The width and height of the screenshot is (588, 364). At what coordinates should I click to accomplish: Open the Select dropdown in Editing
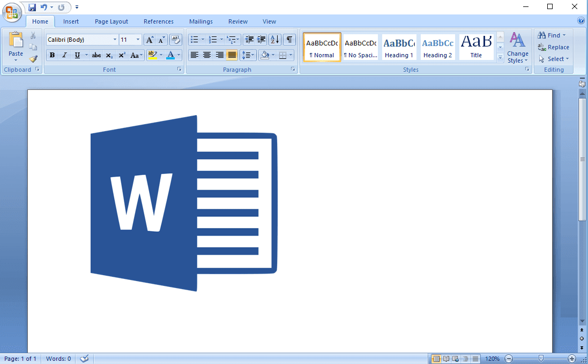pyautogui.click(x=554, y=59)
